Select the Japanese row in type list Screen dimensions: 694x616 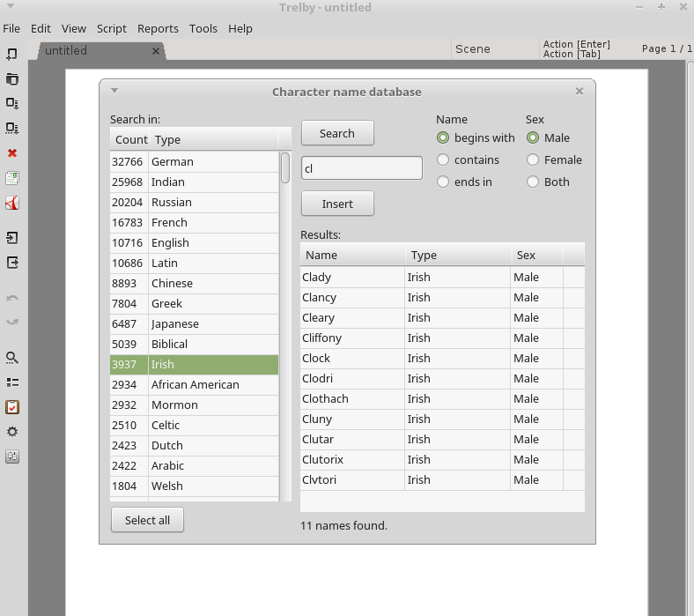click(195, 323)
